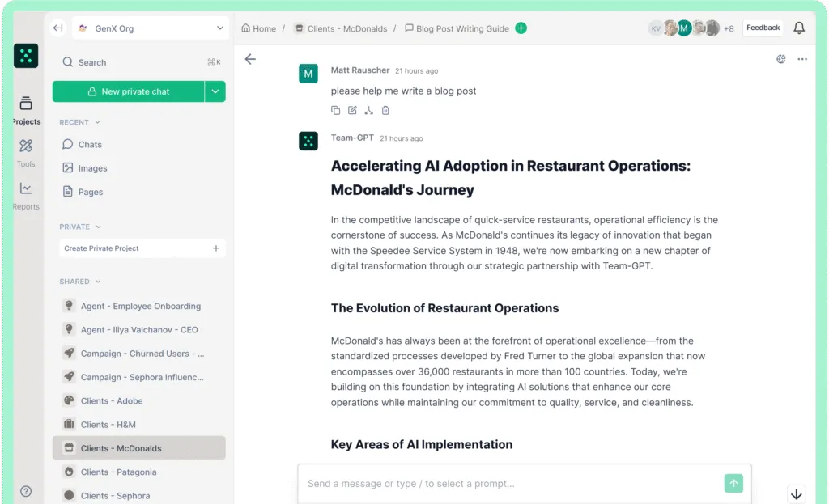The width and height of the screenshot is (829, 504).
Task: Click the Matt Rauscher author name
Action: [x=360, y=70]
